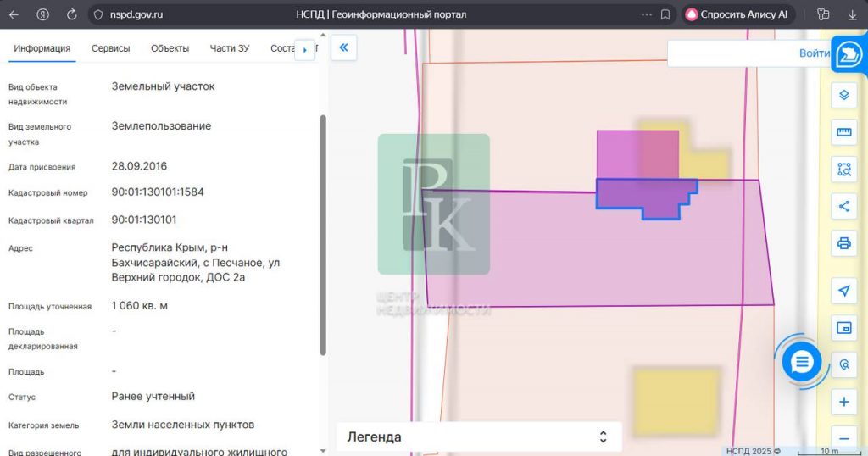Screen dimensions: 868x456
Task: Switch to the Сервисы tab
Action: 110,48
